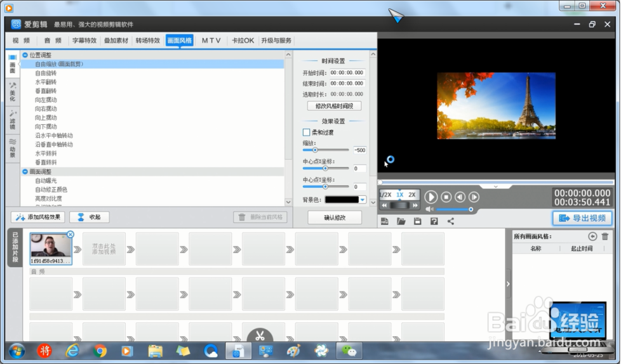Click the 结束时间 input field

[x=347, y=83]
